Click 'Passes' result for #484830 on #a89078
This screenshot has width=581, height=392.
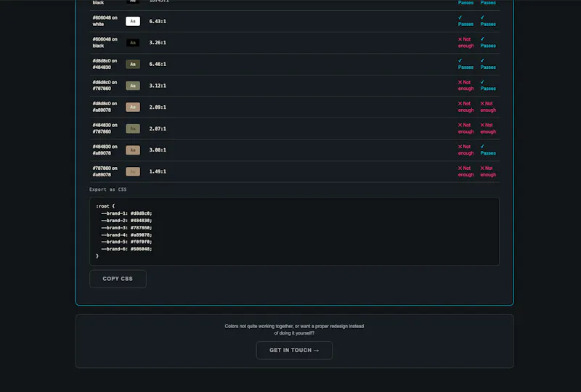click(x=488, y=150)
